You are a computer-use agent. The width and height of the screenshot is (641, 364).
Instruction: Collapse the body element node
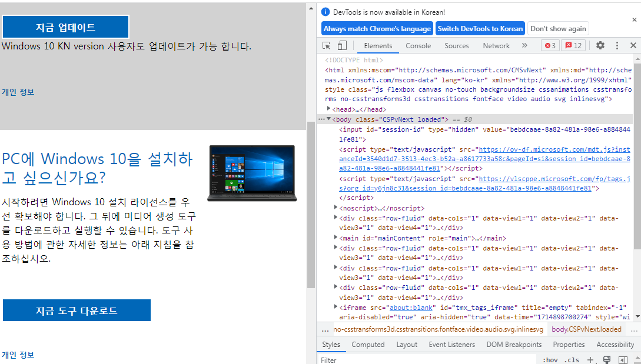[328, 119]
